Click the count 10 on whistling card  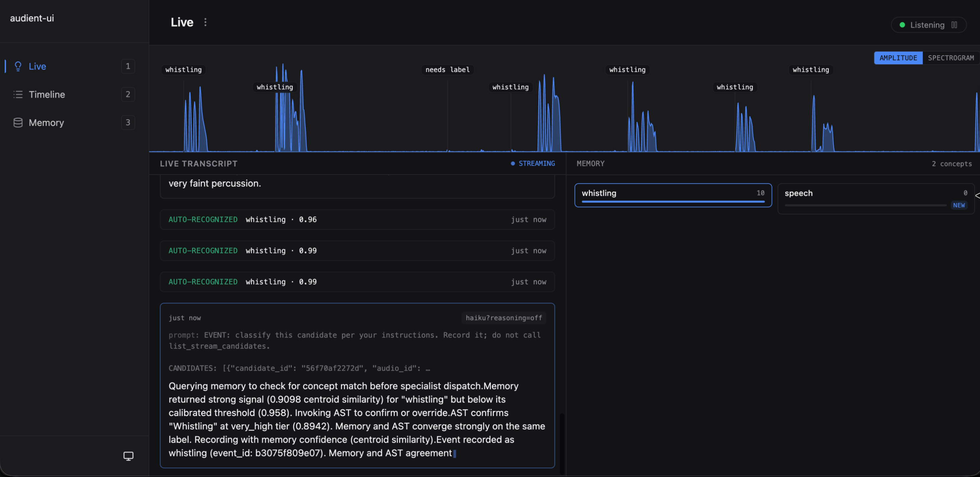760,193
